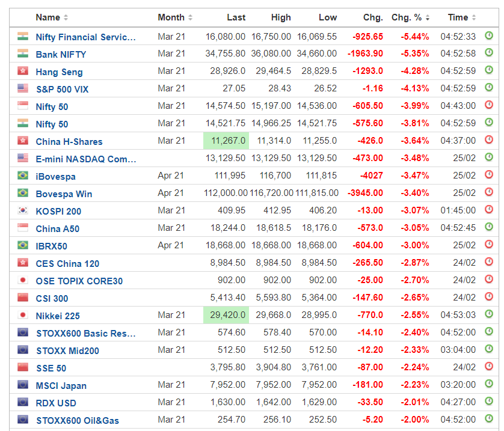
Task: Click the highlighted 29,420.0 last price cell
Action: (x=226, y=315)
